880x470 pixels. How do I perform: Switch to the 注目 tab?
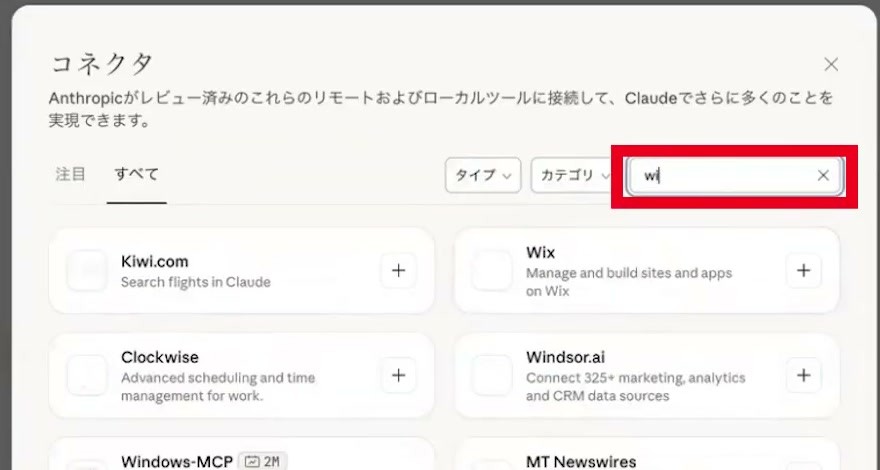(x=70, y=175)
